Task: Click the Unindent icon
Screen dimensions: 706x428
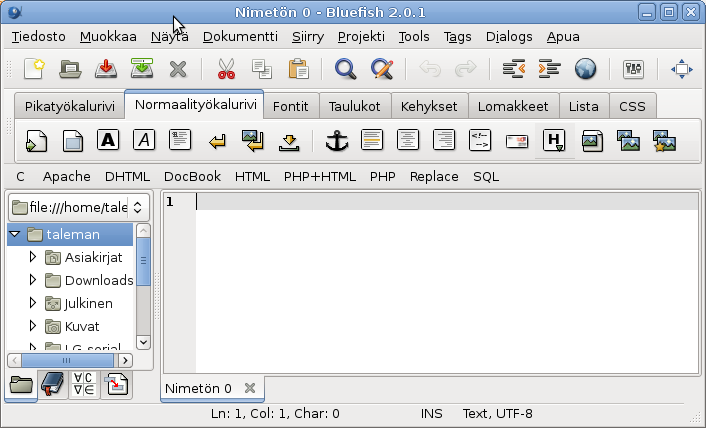Action: [x=514, y=69]
